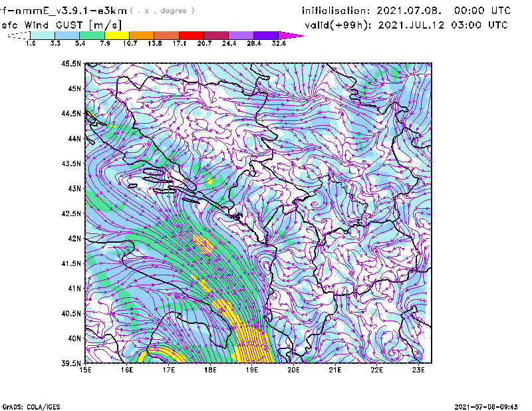Click the 'valid(+99h): 2021.JUL.12 03:00 UTC' line
The width and height of the screenshot is (532, 411).
click(x=406, y=25)
